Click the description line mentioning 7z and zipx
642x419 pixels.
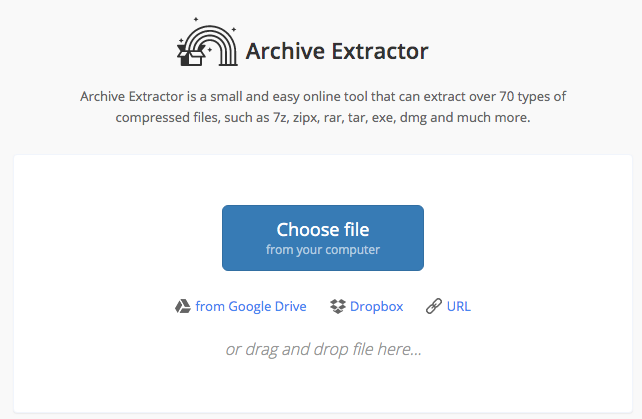[x=323, y=117]
